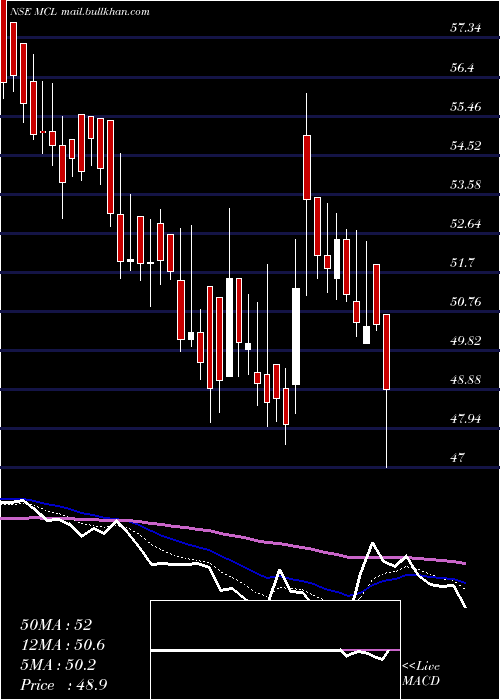
Task: Click the 48.88 price axis label
Action: click(465, 379)
